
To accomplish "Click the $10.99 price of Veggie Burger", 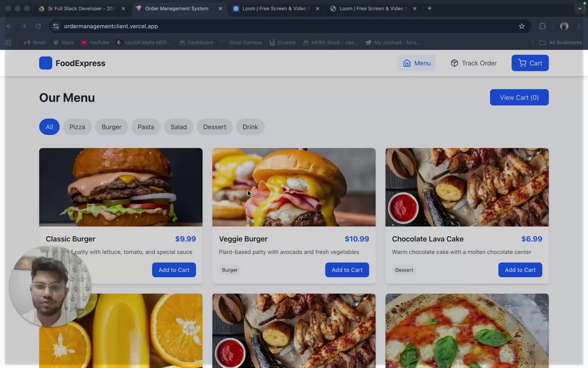I will [x=357, y=239].
